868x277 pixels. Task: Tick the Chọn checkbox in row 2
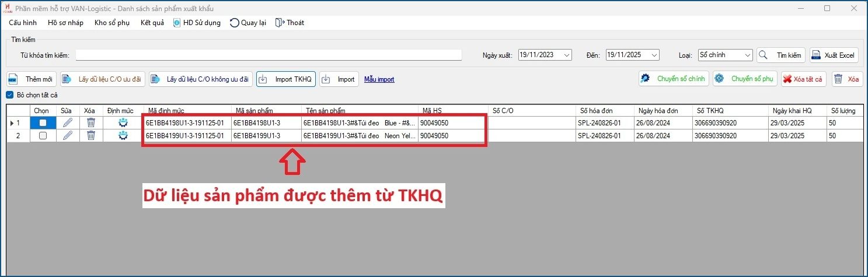pyautogui.click(x=43, y=135)
